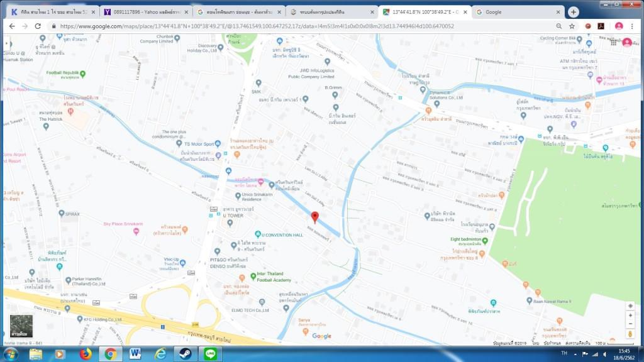Image resolution: width=644 pixels, height=362 pixels.
Task: Switch to satellite view thumbnail
Action: (x=21, y=326)
